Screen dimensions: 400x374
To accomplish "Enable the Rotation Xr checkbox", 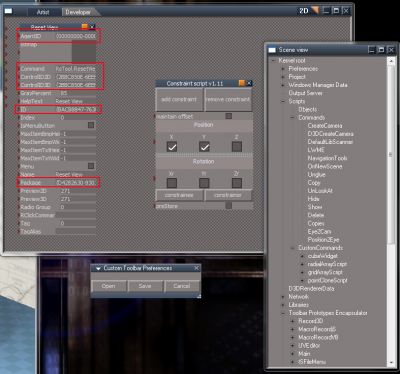I will click(172, 183).
